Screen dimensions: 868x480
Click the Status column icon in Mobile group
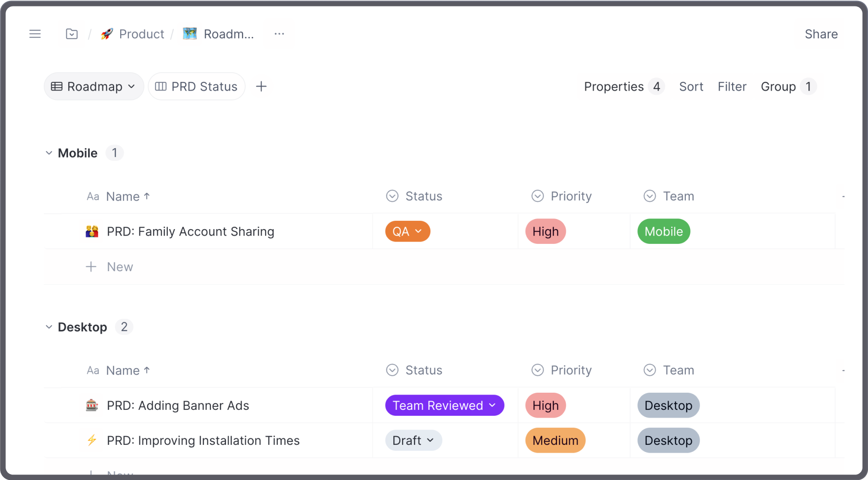click(392, 196)
